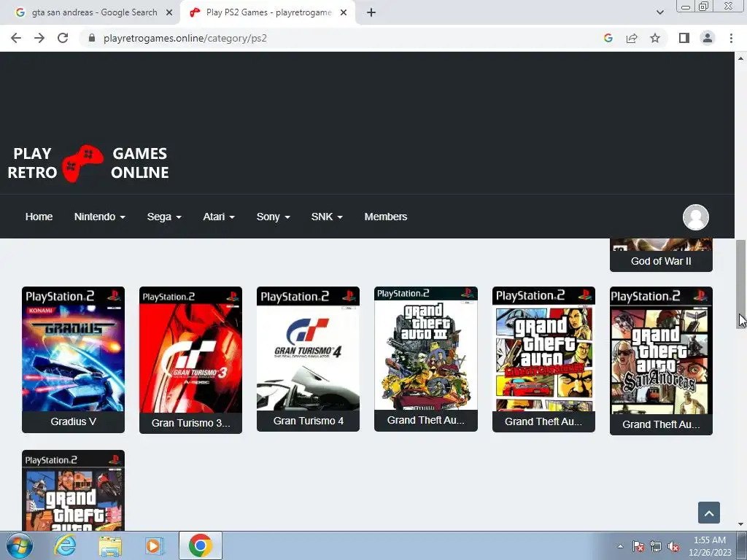This screenshot has width=747, height=560.
Task: Click the Google icon in the address bar
Action: point(608,38)
